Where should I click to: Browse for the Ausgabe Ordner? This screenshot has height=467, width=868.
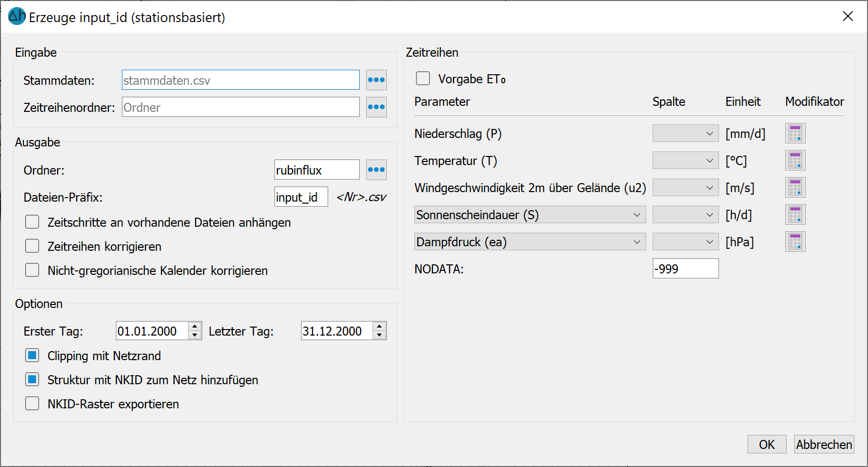[376, 170]
